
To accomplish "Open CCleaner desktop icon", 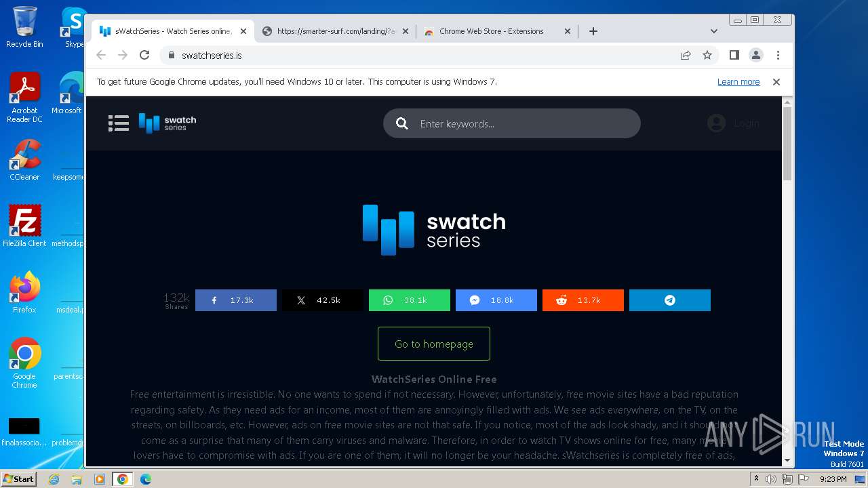I will 24,160.
